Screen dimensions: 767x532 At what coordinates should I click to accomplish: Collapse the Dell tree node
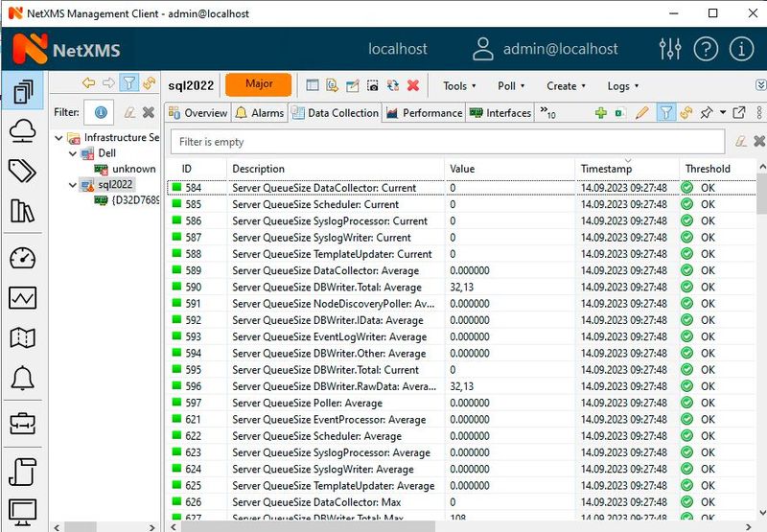point(73,153)
